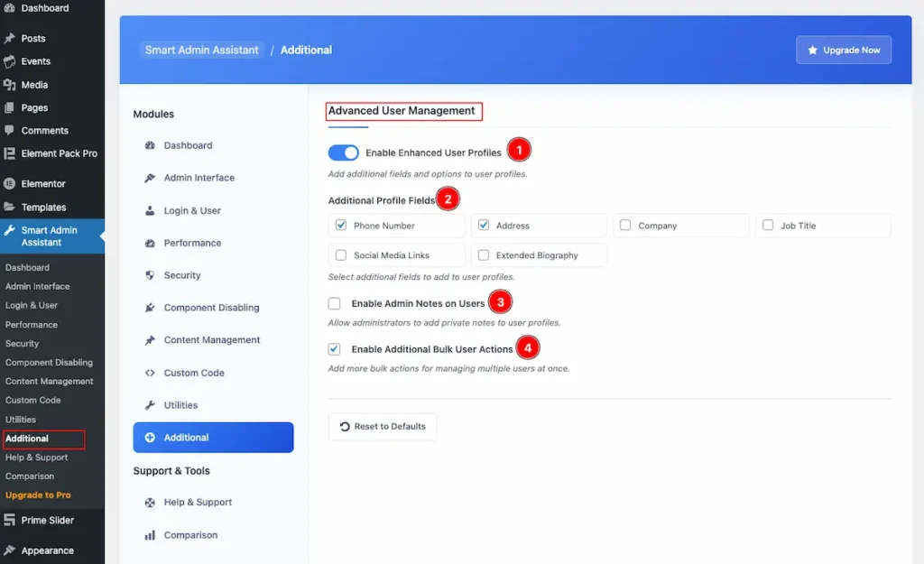
Task: Check the Company profile field
Action: pyautogui.click(x=625, y=225)
